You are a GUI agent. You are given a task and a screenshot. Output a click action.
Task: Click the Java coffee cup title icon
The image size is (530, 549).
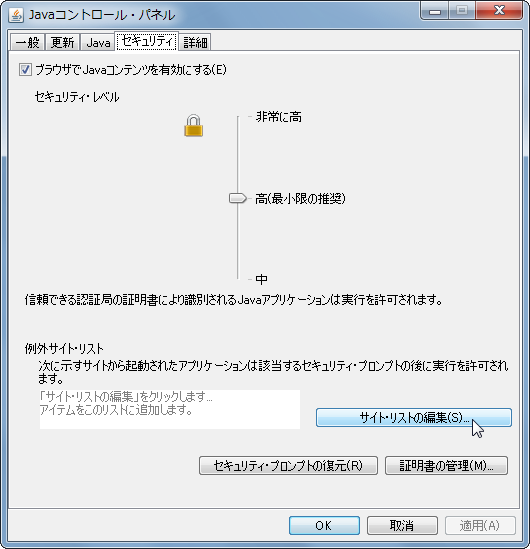click(16, 15)
